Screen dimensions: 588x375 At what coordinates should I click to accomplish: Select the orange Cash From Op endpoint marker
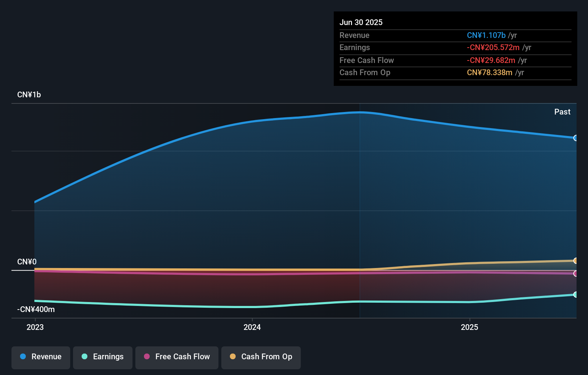575,260
